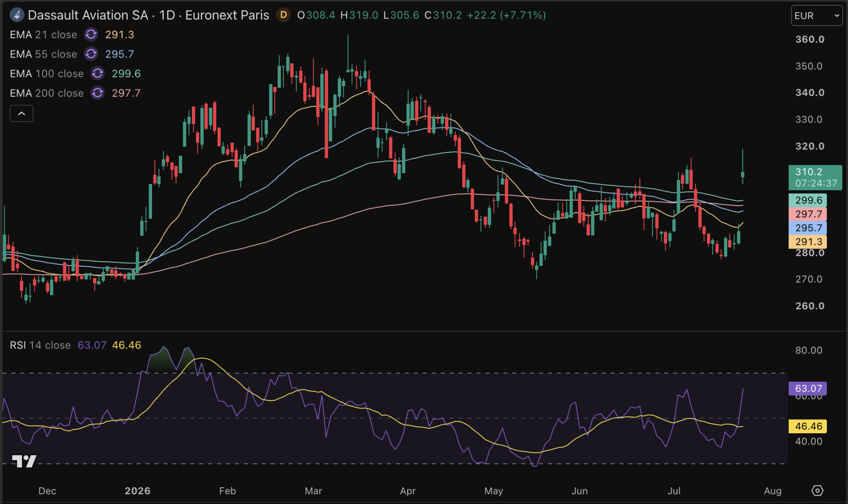This screenshot has height=504, width=848.
Task: Click the blue 295.7 EMA price tag
Action: coord(808,228)
